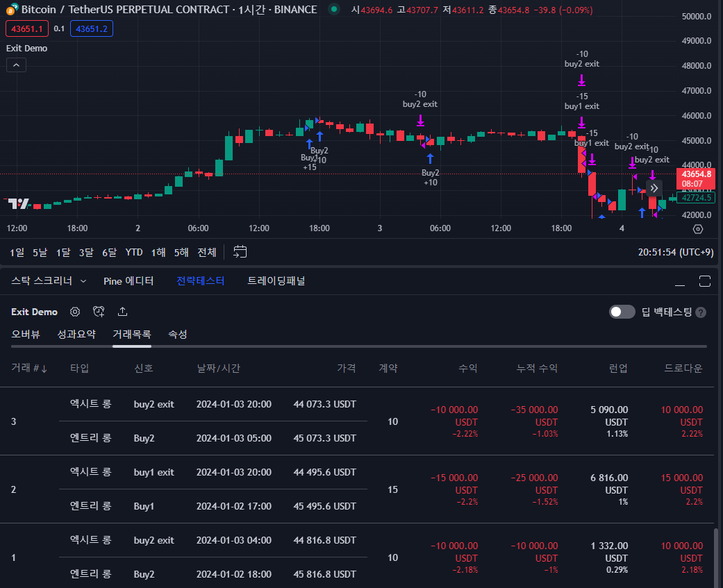Switch to the Overview tab

point(26,335)
